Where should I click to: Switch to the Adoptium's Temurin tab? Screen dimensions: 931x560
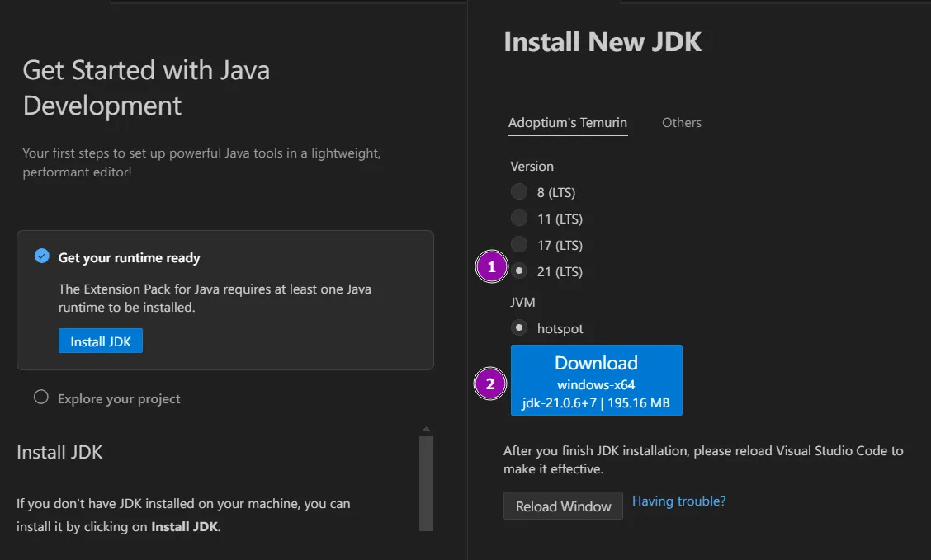click(567, 123)
